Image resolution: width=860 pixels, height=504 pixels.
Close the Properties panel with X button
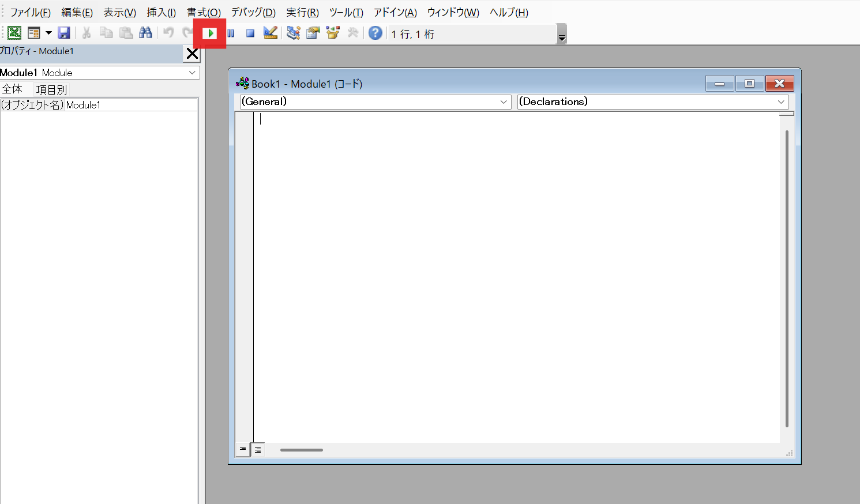pyautogui.click(x=192, y=54)
